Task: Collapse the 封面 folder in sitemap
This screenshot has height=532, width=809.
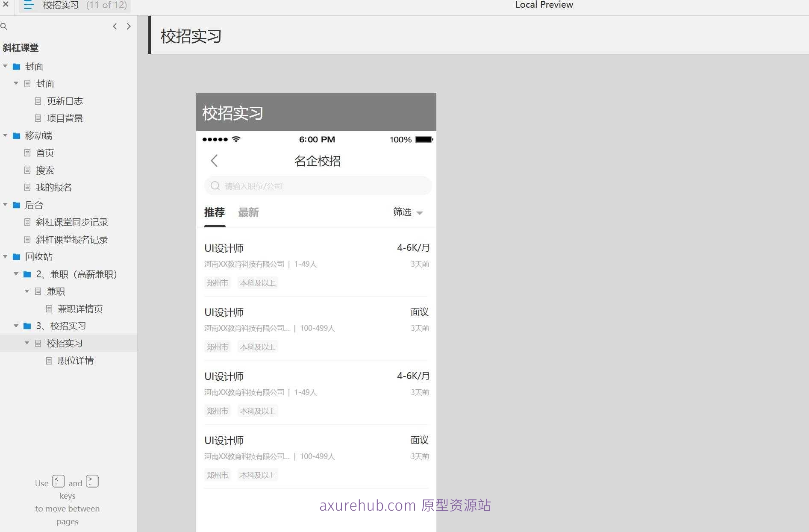Action: [x=5, y=66]
